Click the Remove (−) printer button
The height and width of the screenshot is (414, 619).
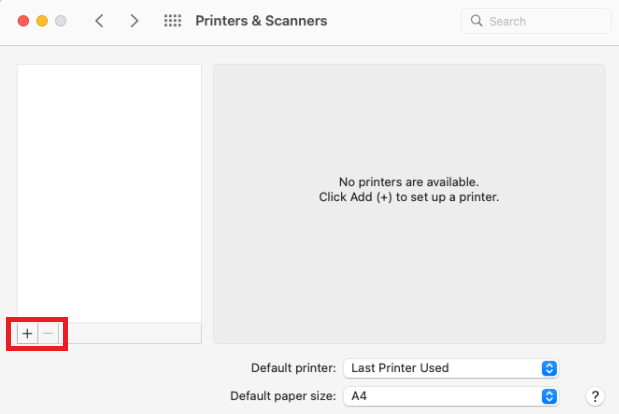(x=49, y=333)
